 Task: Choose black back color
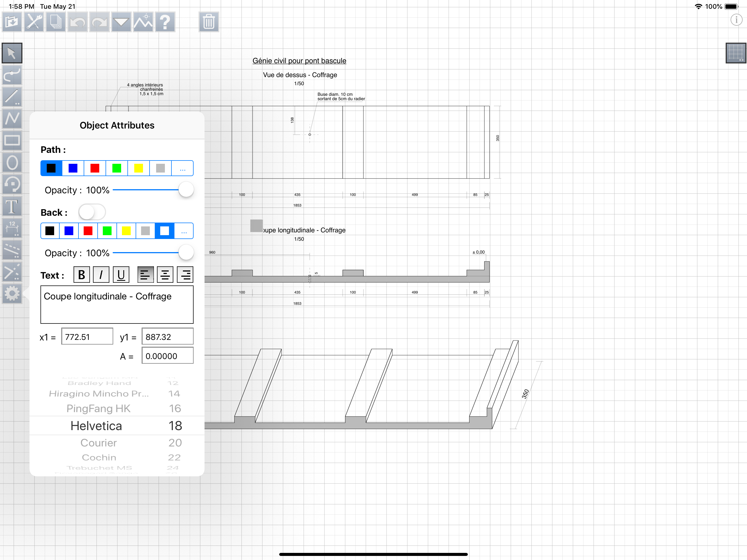50,231
